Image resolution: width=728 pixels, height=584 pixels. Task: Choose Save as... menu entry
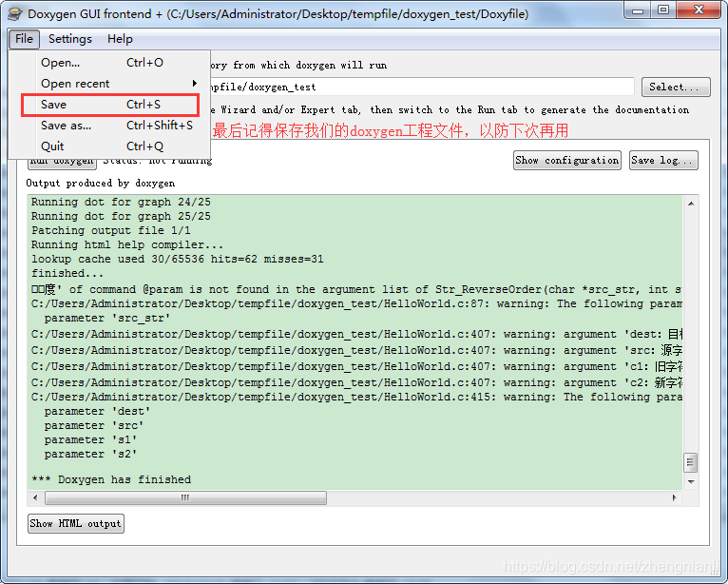110,126
